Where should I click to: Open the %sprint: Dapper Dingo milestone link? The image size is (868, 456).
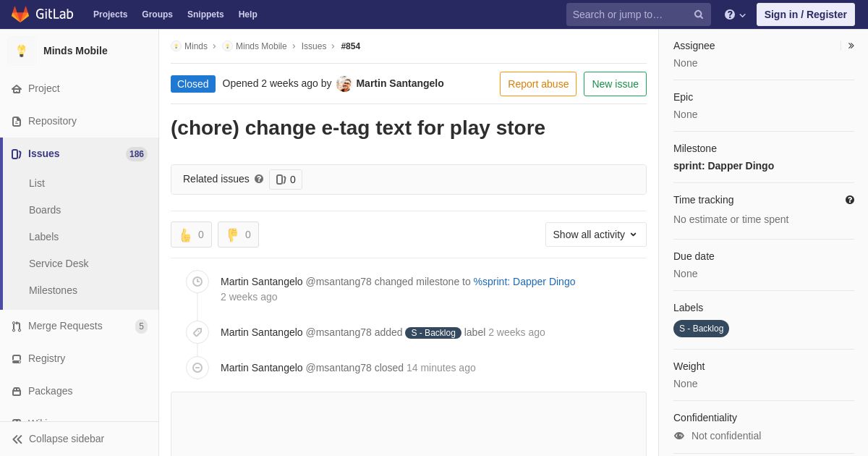click(x=524, y=282)
